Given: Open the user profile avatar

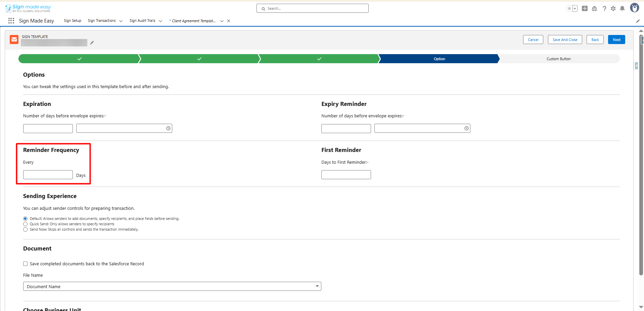Looking at the screenshot, I should (634, 8).
